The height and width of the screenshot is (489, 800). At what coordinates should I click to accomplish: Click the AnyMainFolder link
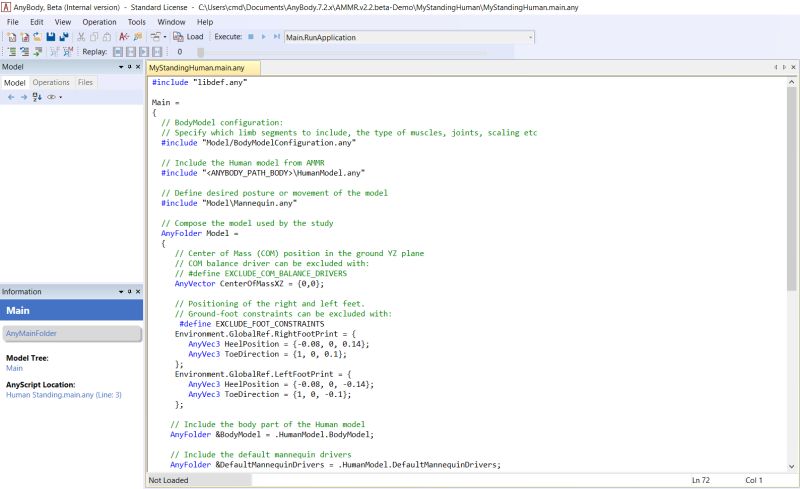(x=31, y=333)
